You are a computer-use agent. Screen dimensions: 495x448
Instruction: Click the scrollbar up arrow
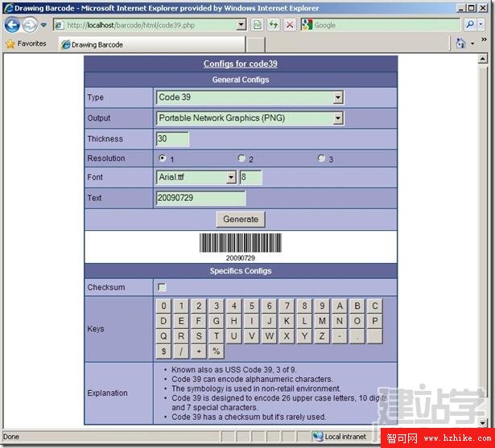[x=482, y=59]
